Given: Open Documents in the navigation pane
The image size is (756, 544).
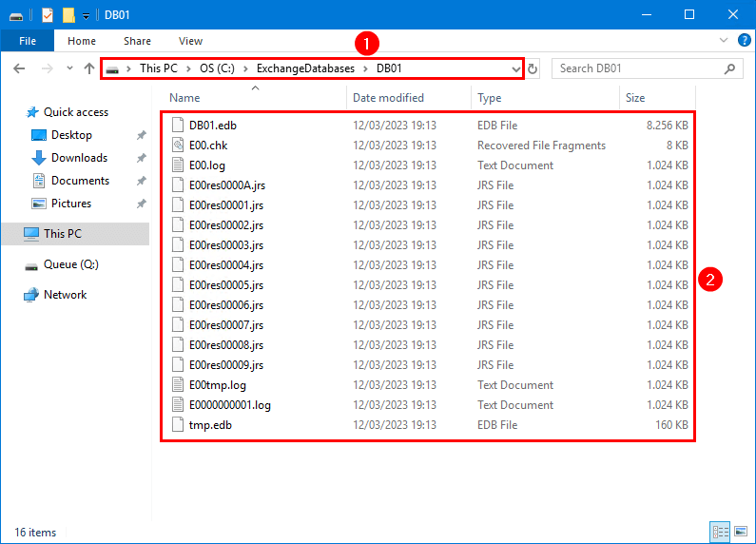Looking at the screenshot, I should click(x=80, y=181).
